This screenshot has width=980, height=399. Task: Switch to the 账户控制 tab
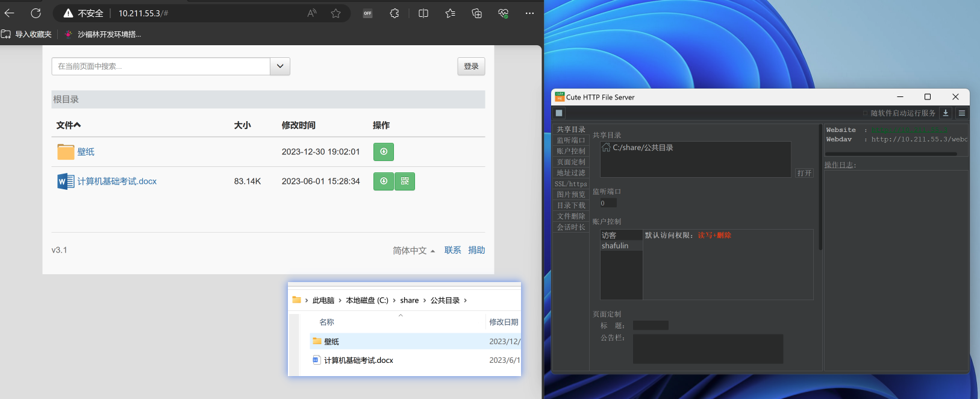[571, 151]
